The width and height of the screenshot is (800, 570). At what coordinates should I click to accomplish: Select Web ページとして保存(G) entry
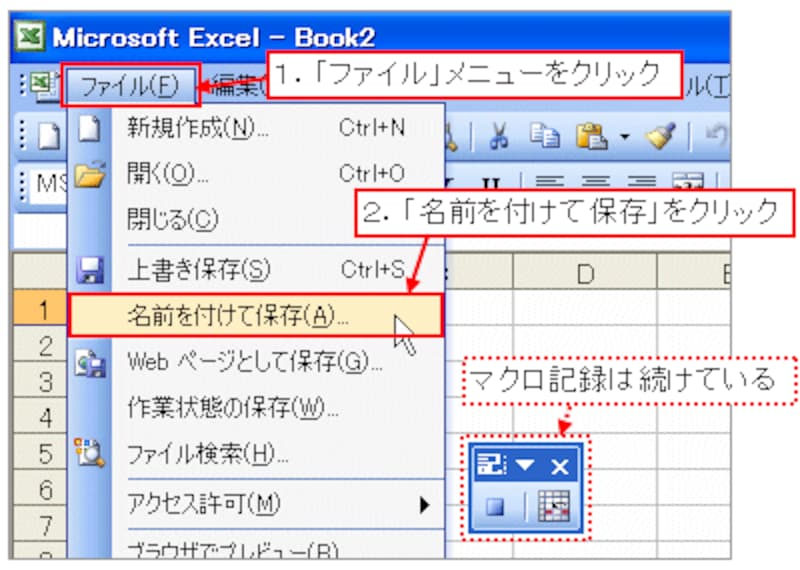point(256,362)
